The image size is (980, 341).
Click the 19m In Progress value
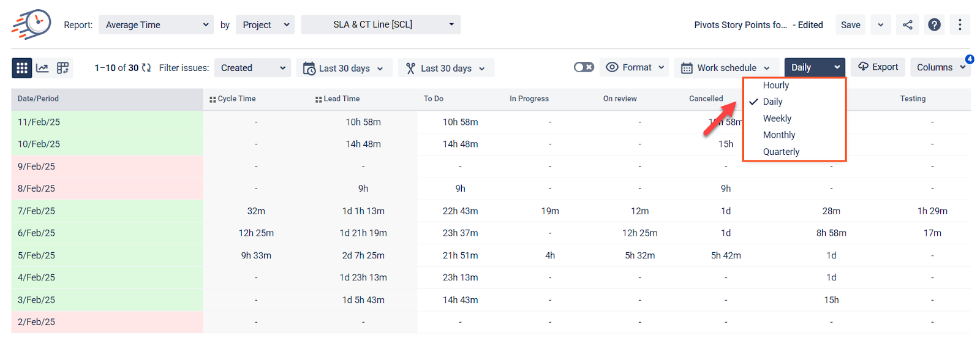click(550, 211)
